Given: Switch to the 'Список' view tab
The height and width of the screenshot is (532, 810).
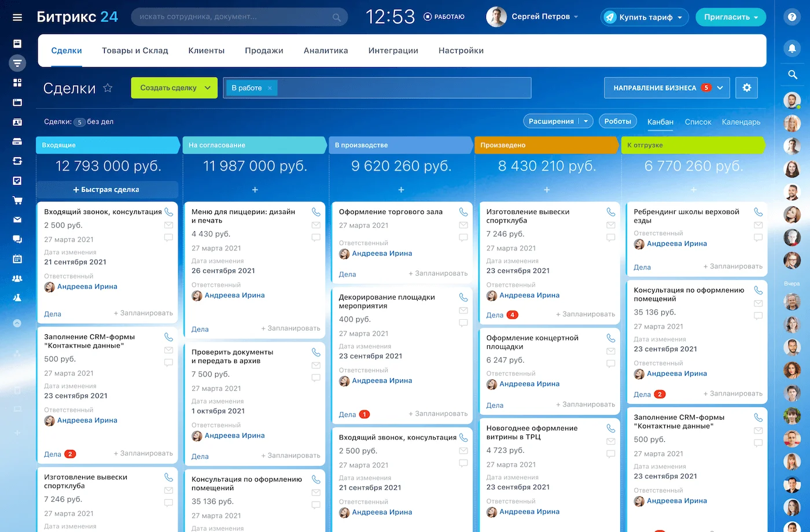Looking at the screenshot, I should pos(698,122).
